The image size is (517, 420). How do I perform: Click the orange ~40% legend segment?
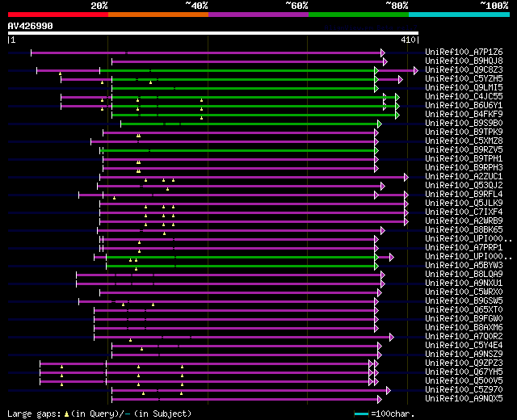pyautogui.click(x=158, y=15)
